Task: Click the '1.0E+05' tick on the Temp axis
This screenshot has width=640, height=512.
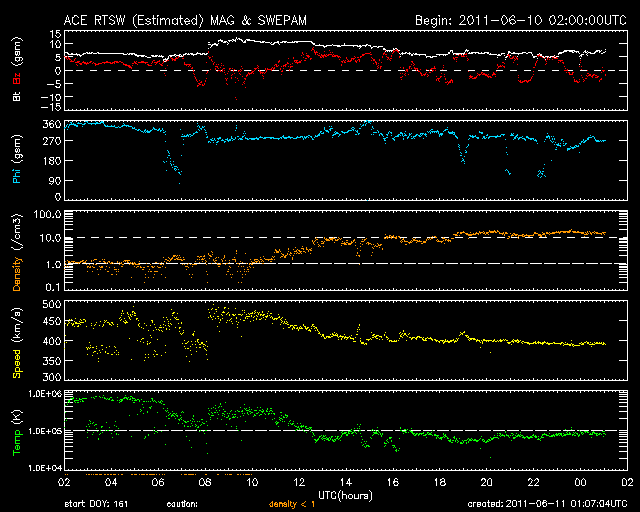Action: [45, 431]
